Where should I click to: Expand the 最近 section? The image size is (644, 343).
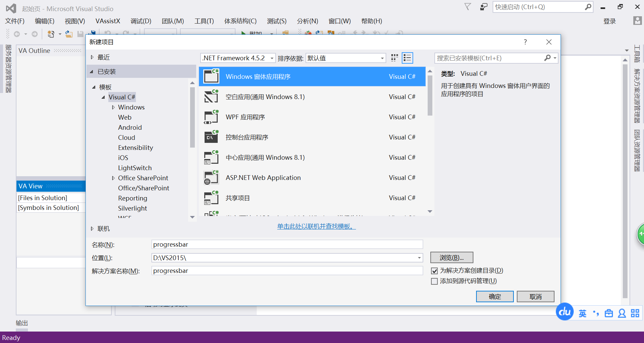[x=92, y=57]
